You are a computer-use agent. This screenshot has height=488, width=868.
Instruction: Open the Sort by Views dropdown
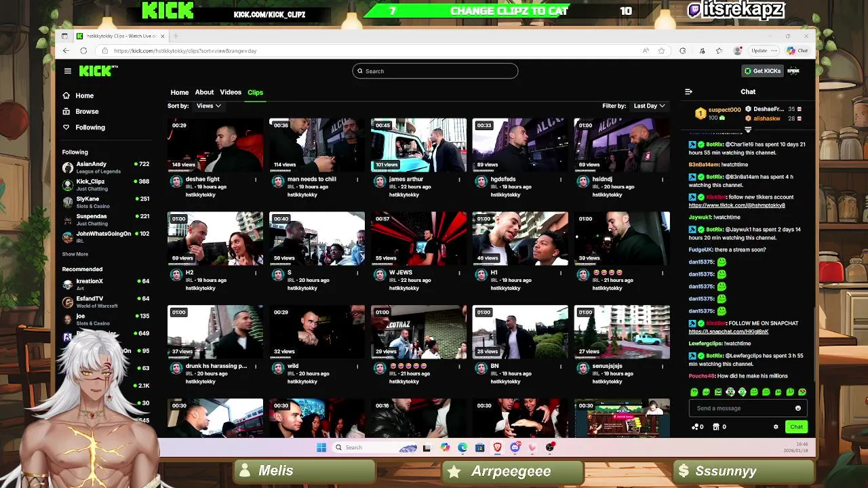(208, 106)
